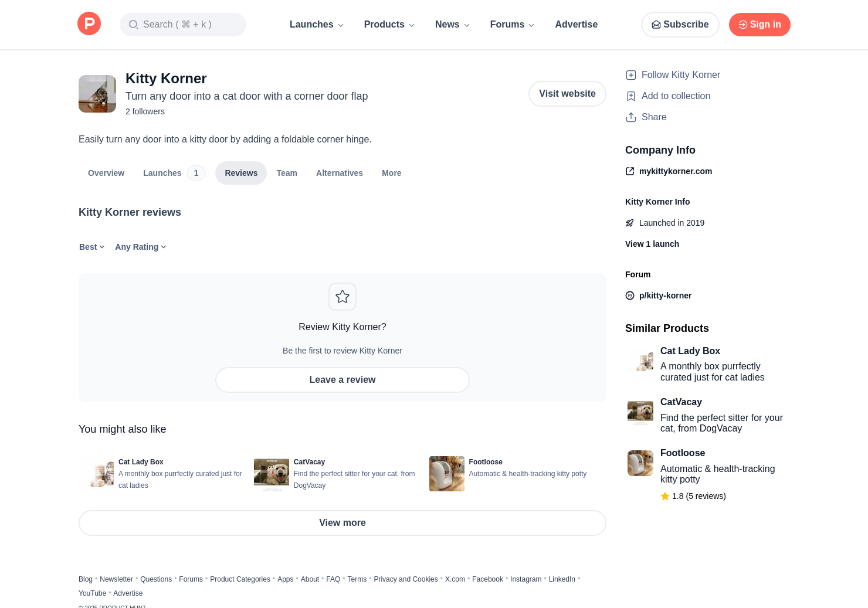The image size is (868, 608).
Task: Open the Cat Lady Box sidebar thumbnail
Action: point(640,361)
